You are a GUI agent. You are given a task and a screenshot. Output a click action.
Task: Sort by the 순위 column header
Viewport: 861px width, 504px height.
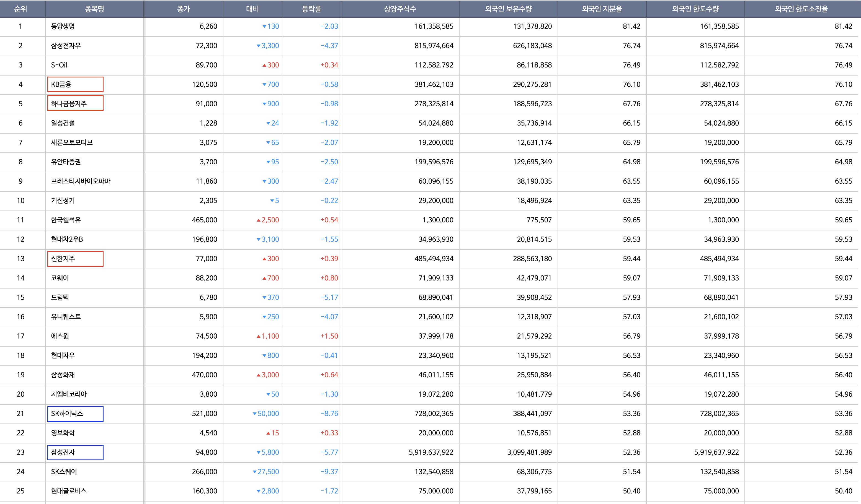[x=20, y=9]
